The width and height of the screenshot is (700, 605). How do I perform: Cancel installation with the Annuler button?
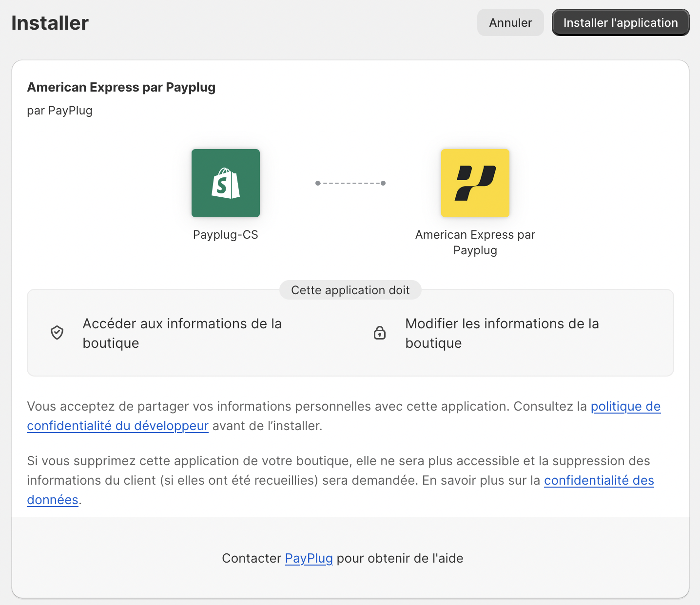click(x=510, y=22)
